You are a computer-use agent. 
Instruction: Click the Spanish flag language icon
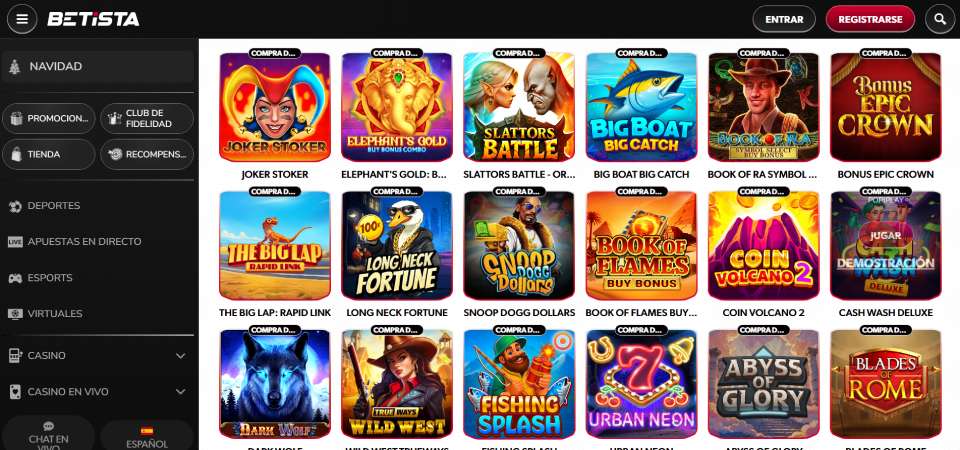(x=146, y=430)
